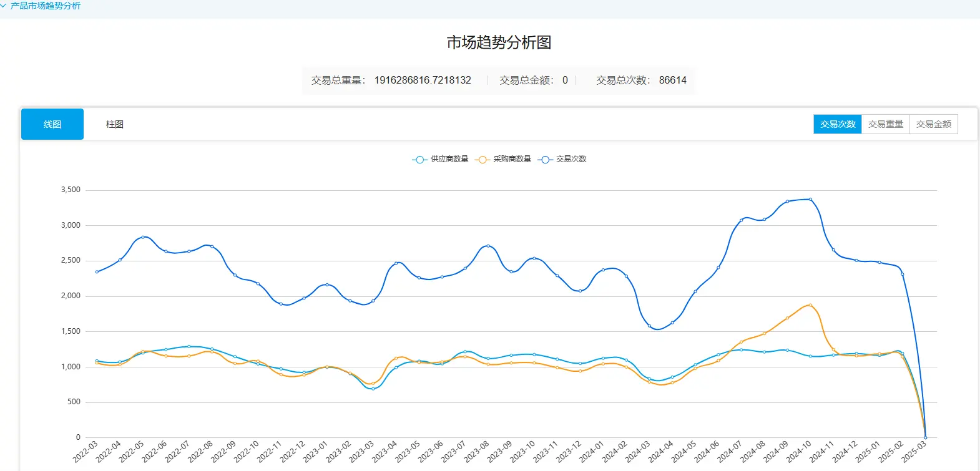Screen dimensions: 980x471
Task: Collapse the 产品市场趋势分析 section chevron
Action: [x=4, y=6]
